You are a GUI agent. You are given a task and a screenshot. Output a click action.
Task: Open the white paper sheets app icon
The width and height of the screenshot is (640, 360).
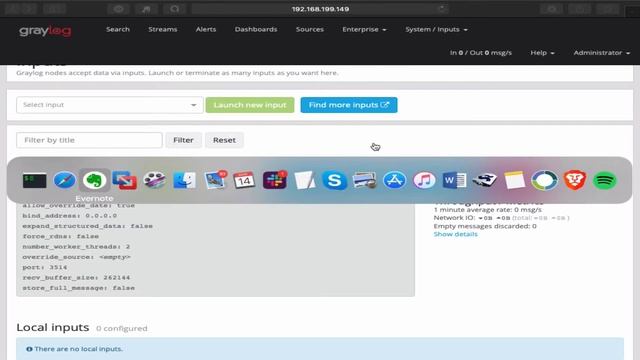(x=304, y=180)
